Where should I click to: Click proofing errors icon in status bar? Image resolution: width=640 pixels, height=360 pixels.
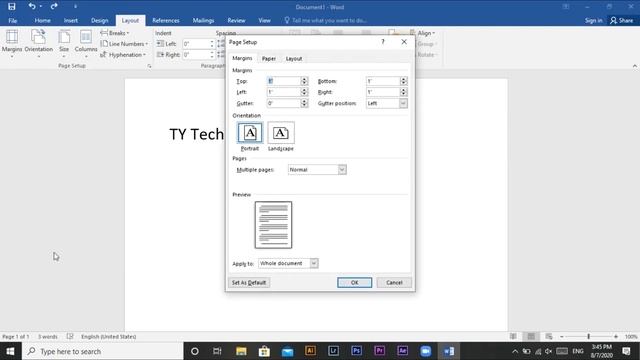tap(70, 336)
